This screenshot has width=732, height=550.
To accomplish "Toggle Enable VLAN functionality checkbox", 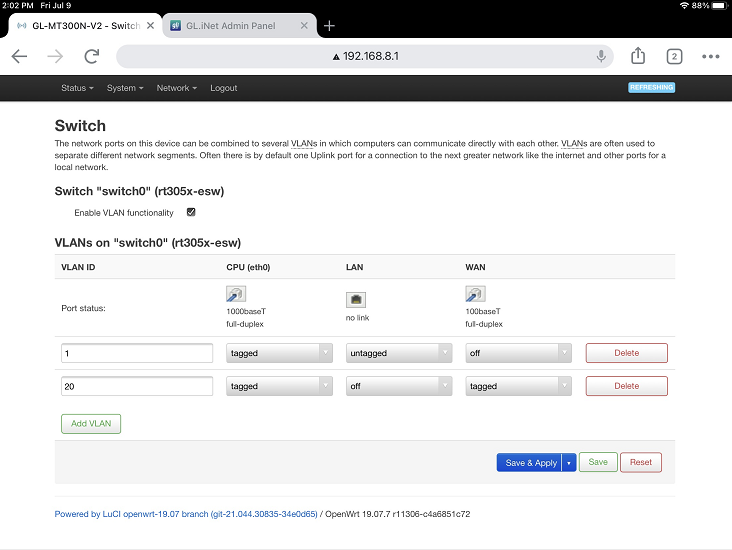I will [x=191, y=212].
